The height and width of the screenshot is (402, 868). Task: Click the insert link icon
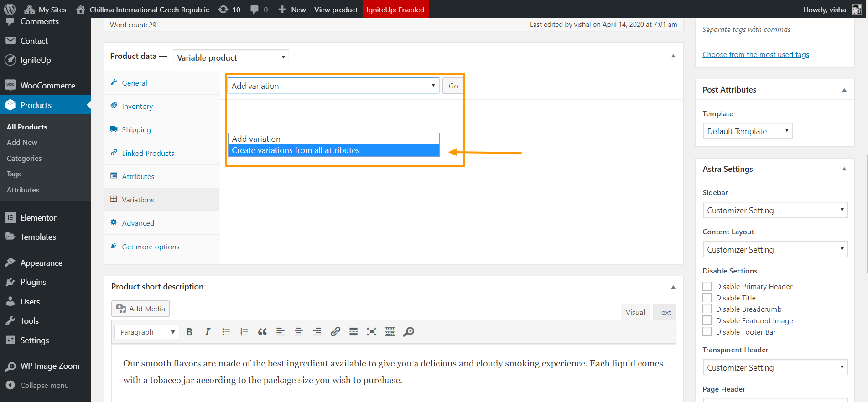pyautogui.click(x=335, y=332)
